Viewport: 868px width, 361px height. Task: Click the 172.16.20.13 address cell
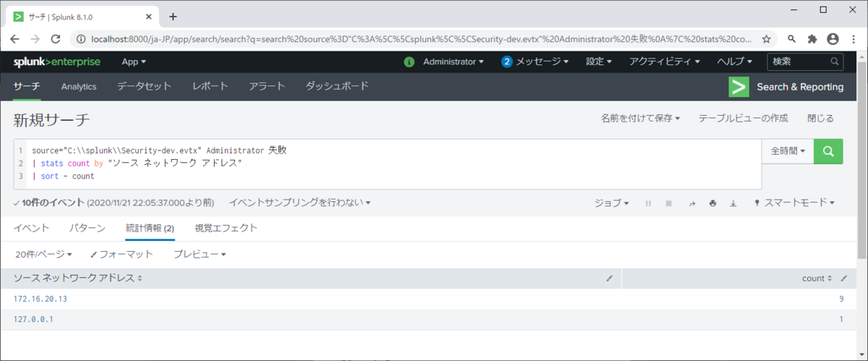(x=41, y=299)
